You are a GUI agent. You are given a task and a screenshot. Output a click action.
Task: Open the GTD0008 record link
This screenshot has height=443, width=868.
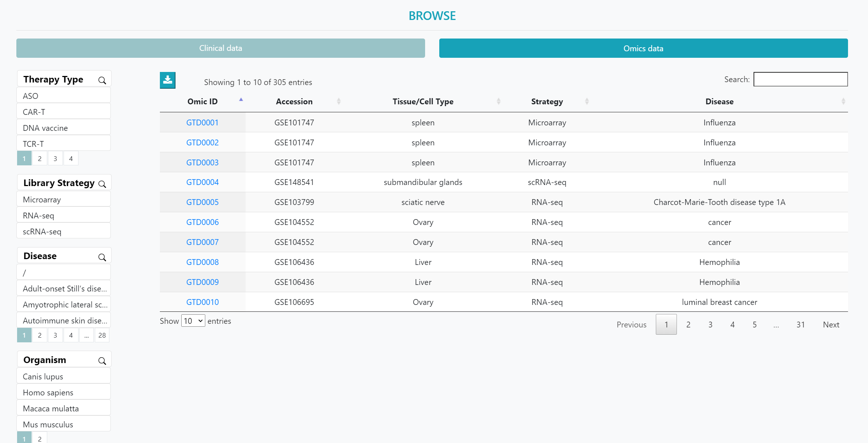pyautogui.click(x=202, y=262)
